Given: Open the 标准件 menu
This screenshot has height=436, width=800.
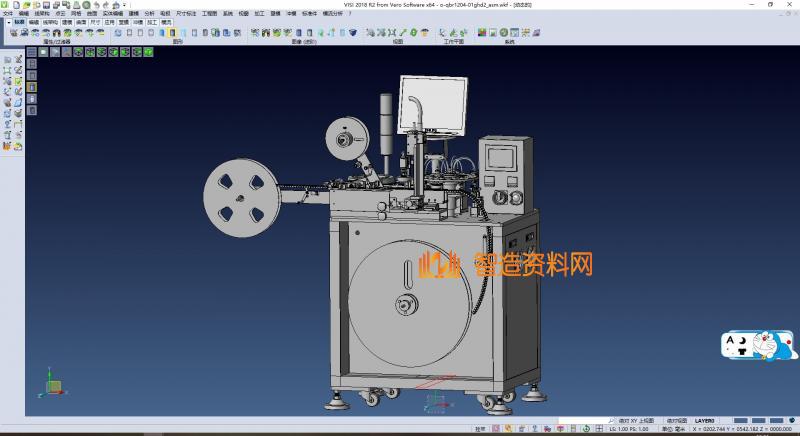Looking at the screenshot, I should point(309,14).
